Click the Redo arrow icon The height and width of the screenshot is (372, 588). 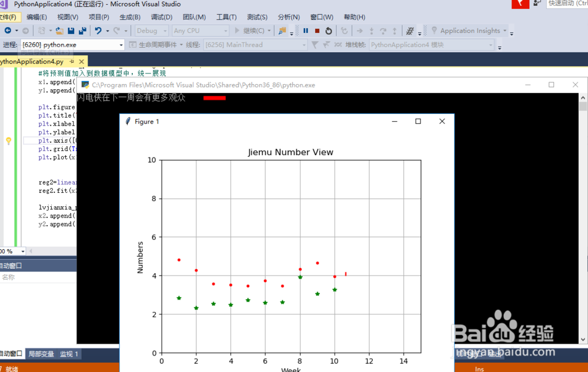click(117, 31)
